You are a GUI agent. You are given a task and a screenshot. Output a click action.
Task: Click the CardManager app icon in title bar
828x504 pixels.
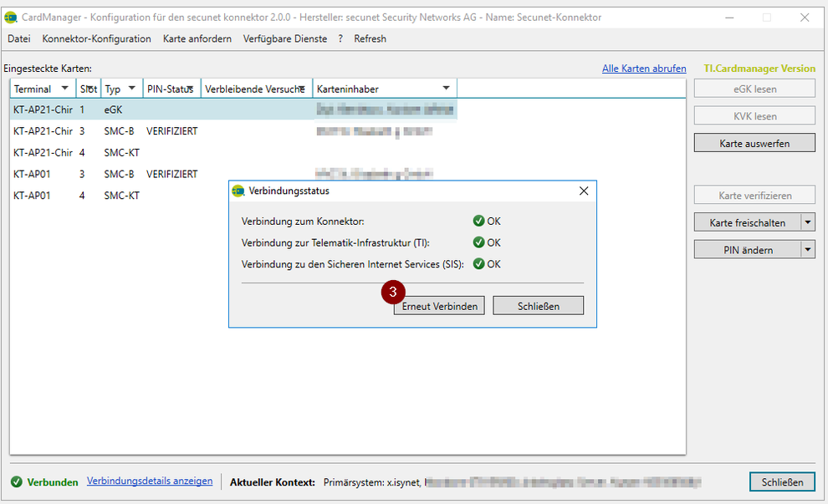pyautogui.click(x=10, y=18)
